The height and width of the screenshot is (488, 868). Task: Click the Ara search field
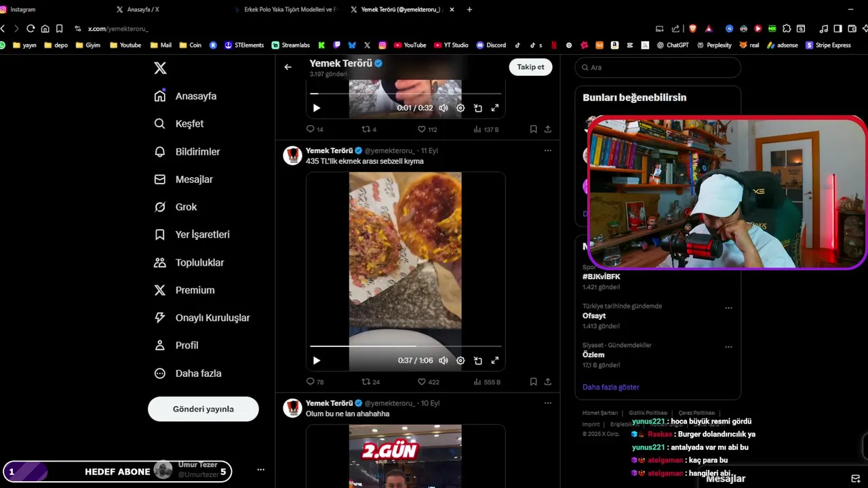[x=658, y=67]
